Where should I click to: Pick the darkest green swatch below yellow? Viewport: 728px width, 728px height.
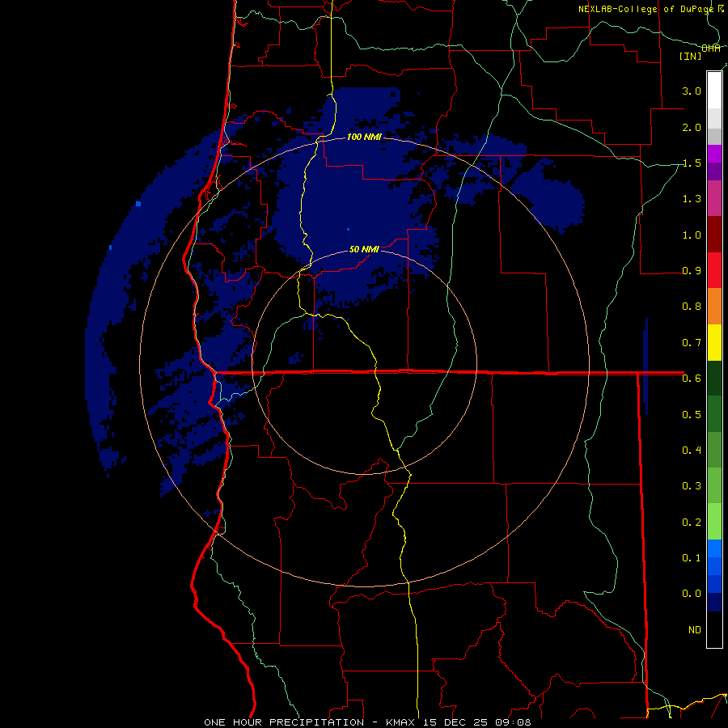tap(714, 378)
